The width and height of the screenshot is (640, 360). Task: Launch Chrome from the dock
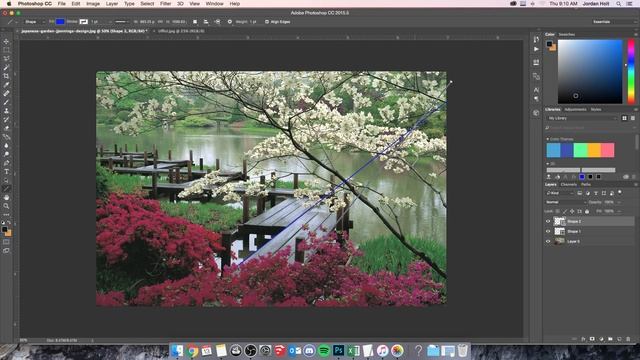pyautogui.click(x=192, y=350)
